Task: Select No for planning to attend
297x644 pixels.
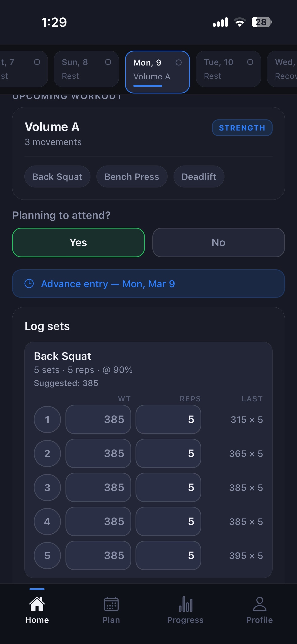Action: pos(218,242)
